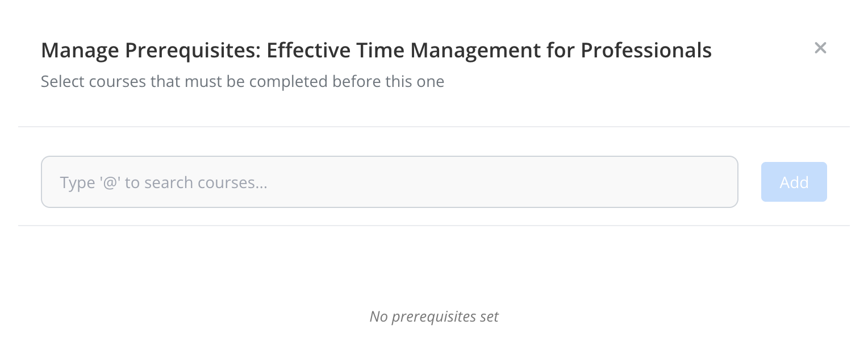
Task: Hit Add next to the search field
Action: pyautogui.click(x=794, y=182)
